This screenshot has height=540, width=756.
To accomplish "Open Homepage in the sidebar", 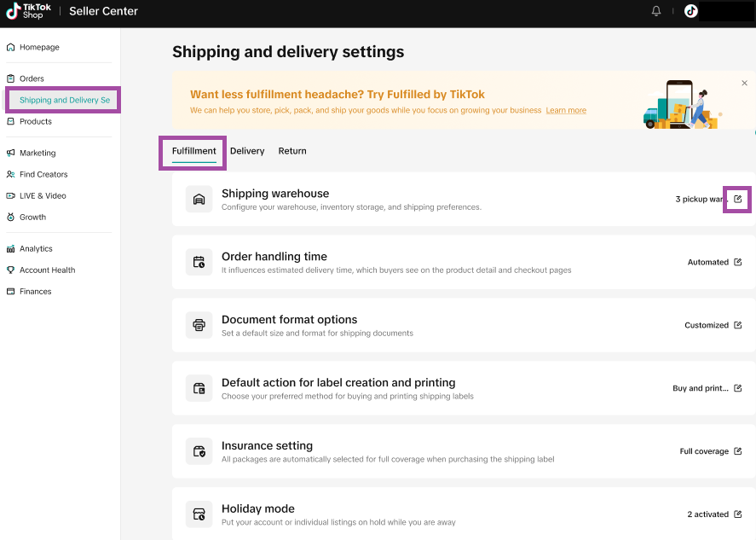I will pos(39,47).
